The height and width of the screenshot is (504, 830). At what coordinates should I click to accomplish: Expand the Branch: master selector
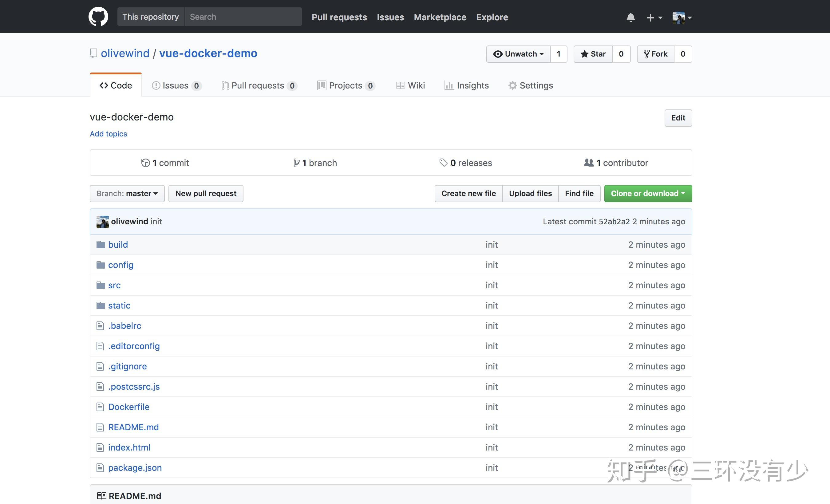127,194
